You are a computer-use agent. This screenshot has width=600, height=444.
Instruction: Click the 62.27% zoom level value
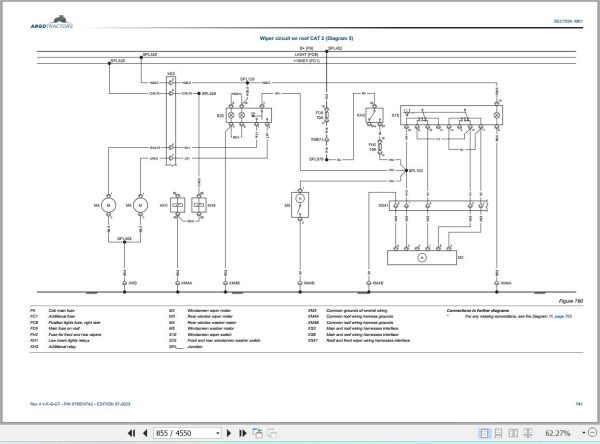point(558,433)
